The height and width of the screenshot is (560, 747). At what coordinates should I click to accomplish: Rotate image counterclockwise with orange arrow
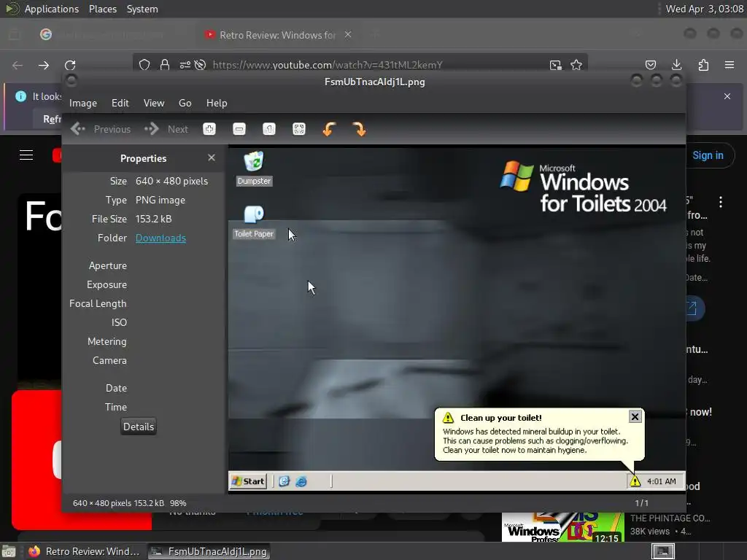329,129
